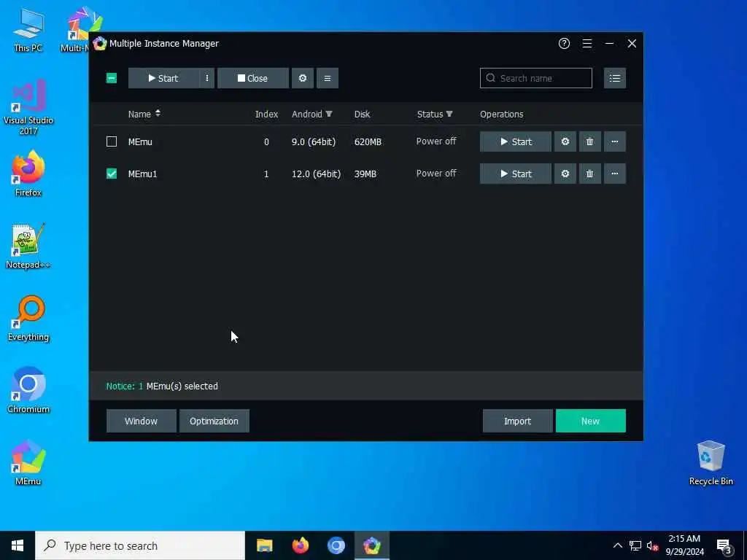Click the 620MB disk value
This screenshot has width=747, height=560.
[x=368, y=141]
